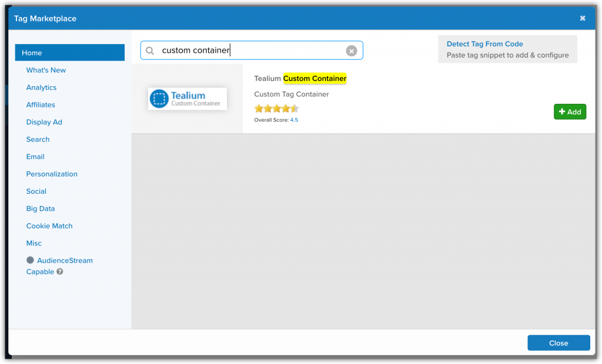
Task: Click the Tealium Custom Container result title
Action: pyautogui.click(x=300, y=78)
